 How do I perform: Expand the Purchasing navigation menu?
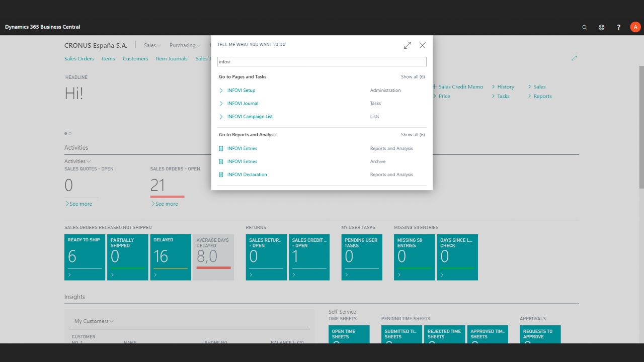click(x=185, y=45)
